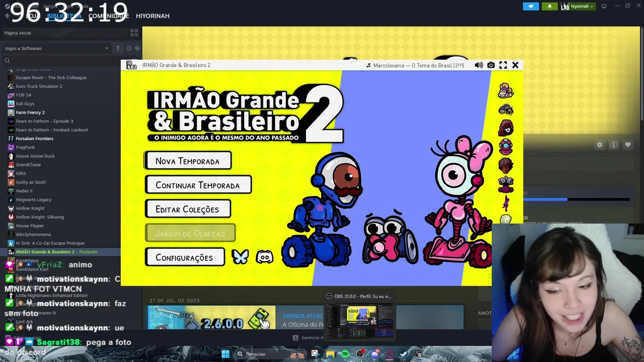Open Editar Coleções menu
Screen dimensions: 644x362
coord(187,209)
